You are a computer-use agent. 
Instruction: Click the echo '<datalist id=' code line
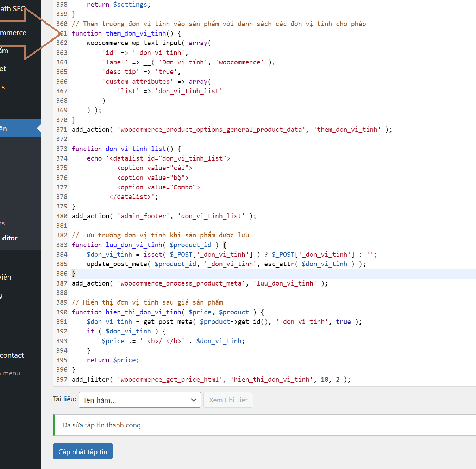[158, 158]
